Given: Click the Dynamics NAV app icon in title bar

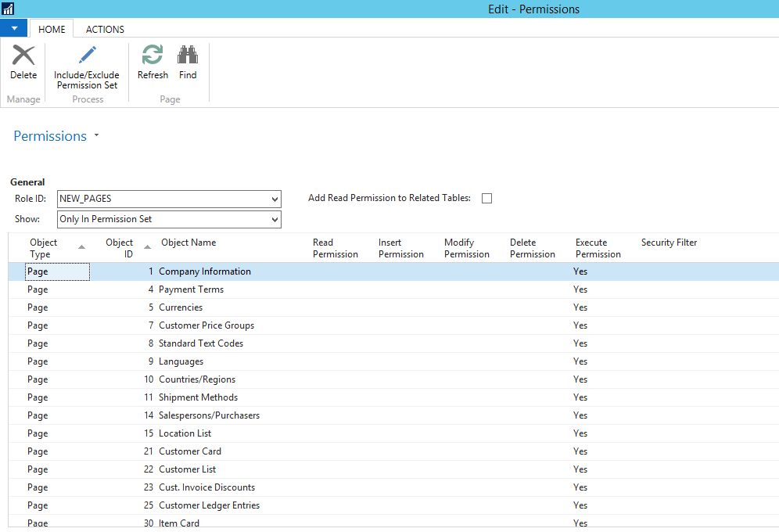Looking at the screenshot, I should coord(8,9).
